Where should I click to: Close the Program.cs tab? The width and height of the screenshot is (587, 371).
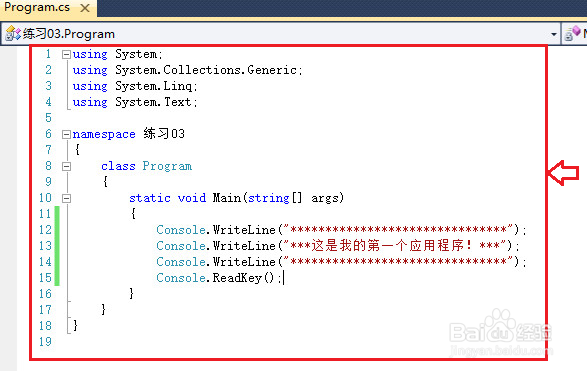click(x=85, y=8)
